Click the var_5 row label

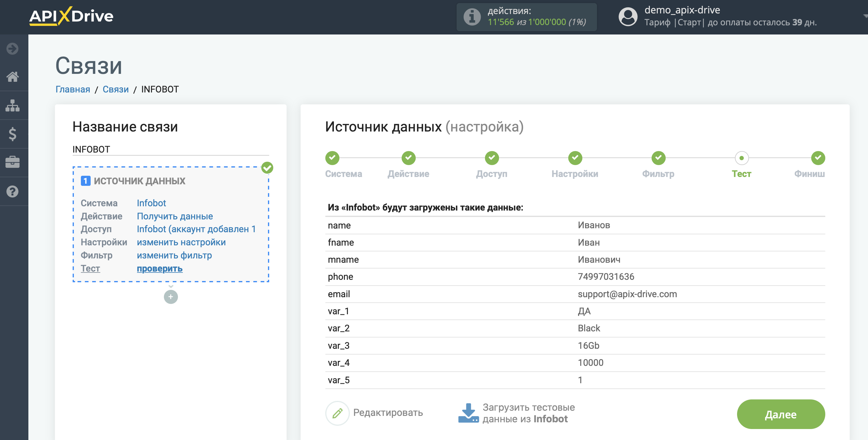(339, 380)
